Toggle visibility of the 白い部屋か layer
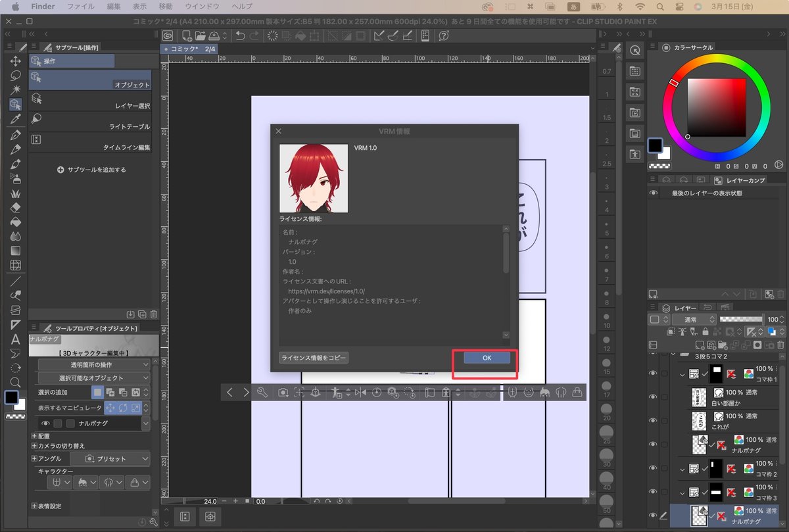This screenshot has height=532, width=789. click(x=653, y=396)
